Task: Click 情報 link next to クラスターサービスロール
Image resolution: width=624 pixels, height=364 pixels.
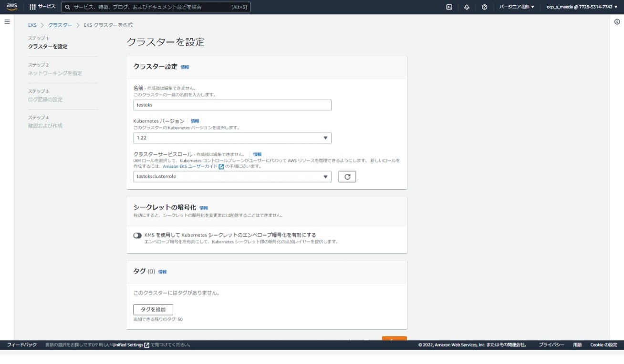Action: pos(257,154)
